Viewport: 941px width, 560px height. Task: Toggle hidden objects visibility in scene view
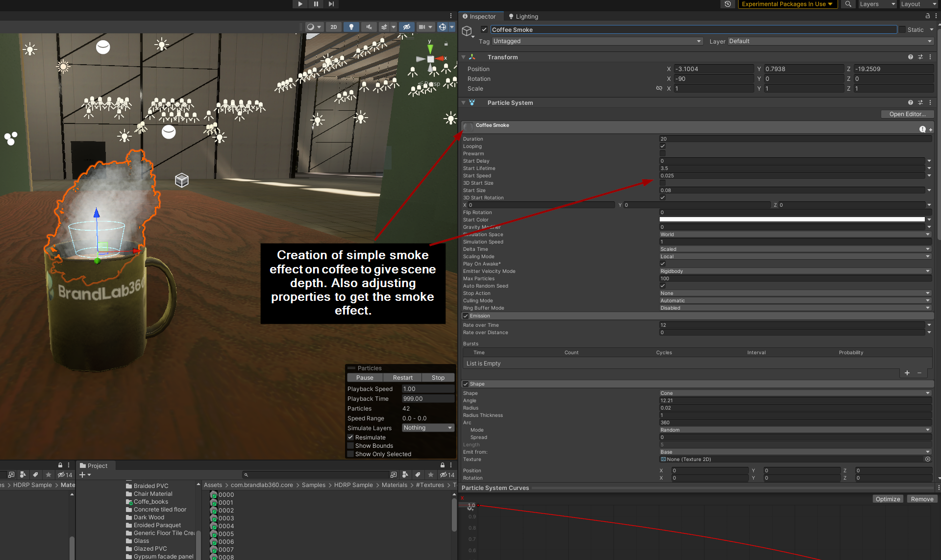click(406, 27)
